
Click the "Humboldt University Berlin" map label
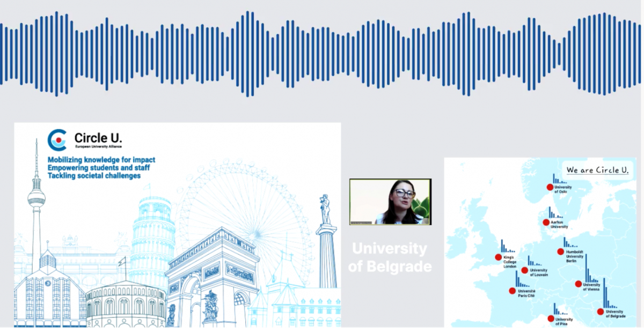(575, 256)
